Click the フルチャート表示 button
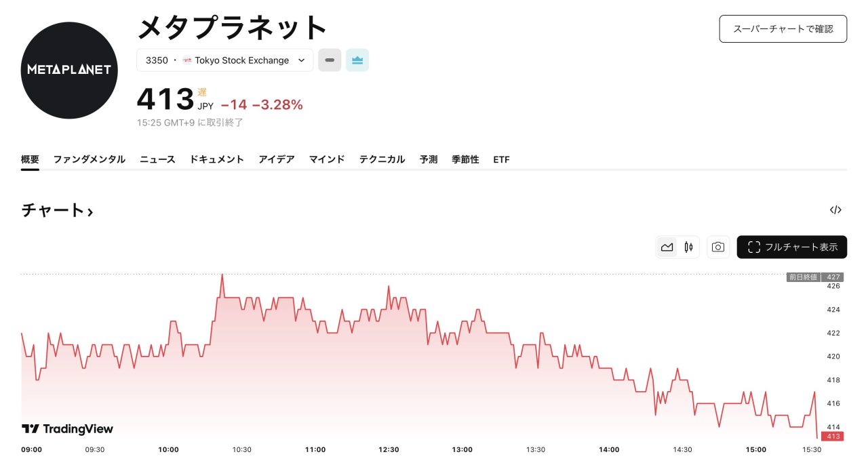Image resolution: width=868 pixels, height=467 pixels. coord(791,247)
